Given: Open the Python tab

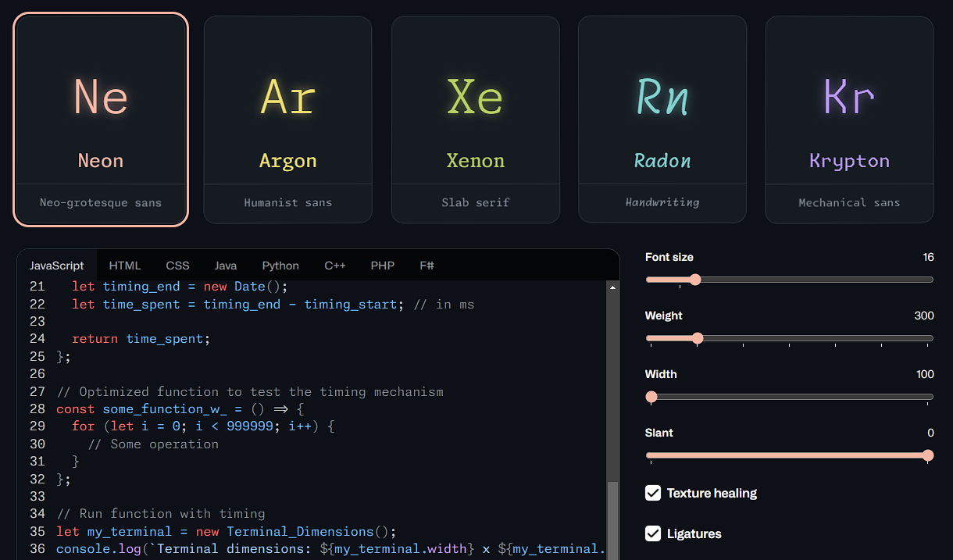Looking at the screenshot, I should (x=280, y=266).
